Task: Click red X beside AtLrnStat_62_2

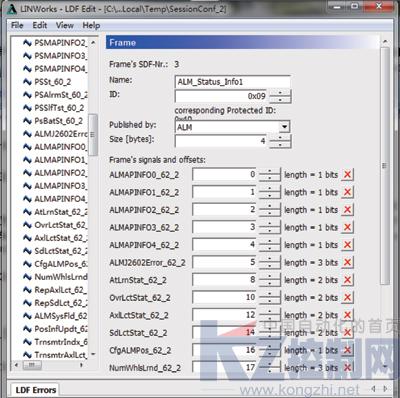Action: coord(347,280)
